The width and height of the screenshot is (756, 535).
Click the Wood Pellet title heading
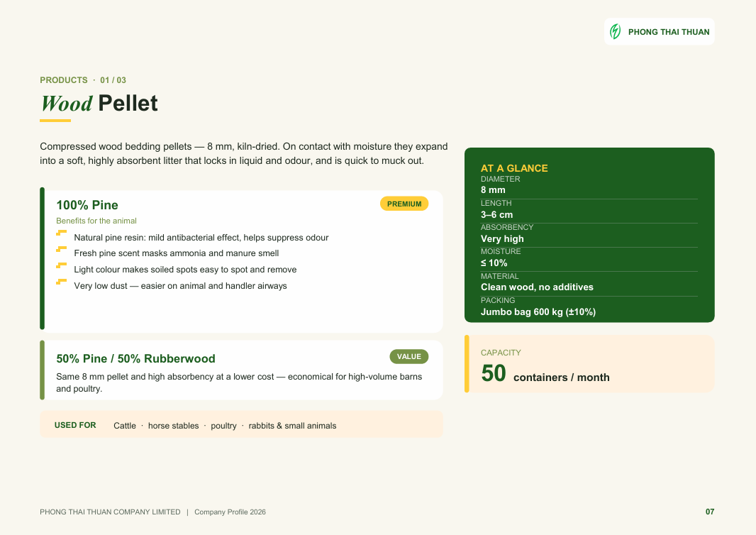pyautogui.click(x=99, y=103)
